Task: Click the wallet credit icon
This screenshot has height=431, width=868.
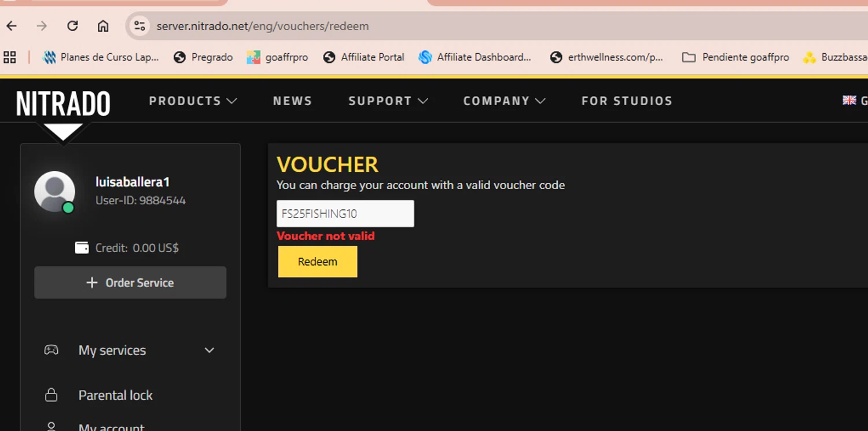Action: click(82, 248)
